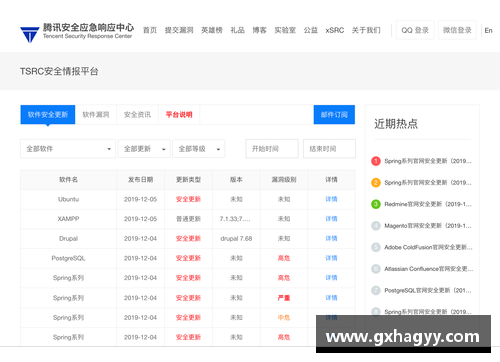Open 详情 link for Ubuntu row

point(331,199)
